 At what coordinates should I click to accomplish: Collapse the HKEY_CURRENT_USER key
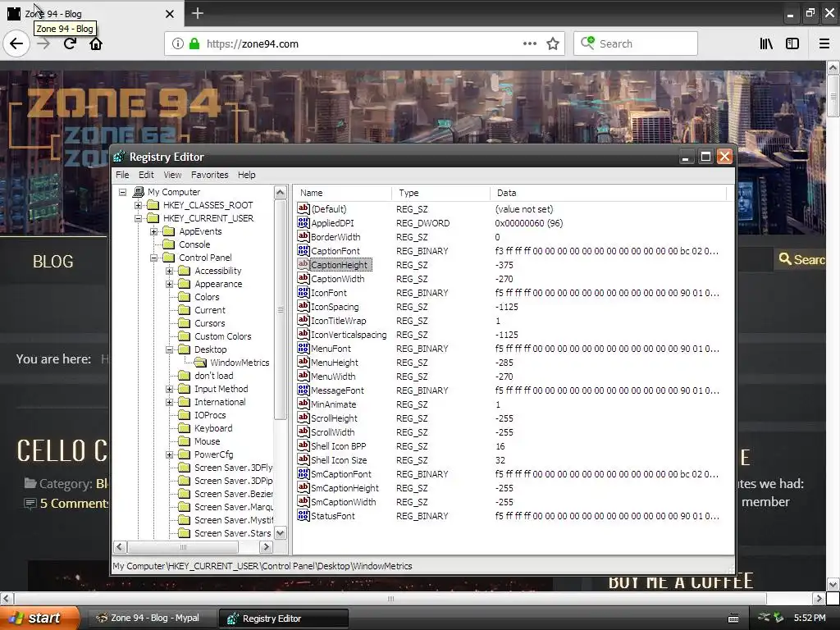tap(138, 218)
